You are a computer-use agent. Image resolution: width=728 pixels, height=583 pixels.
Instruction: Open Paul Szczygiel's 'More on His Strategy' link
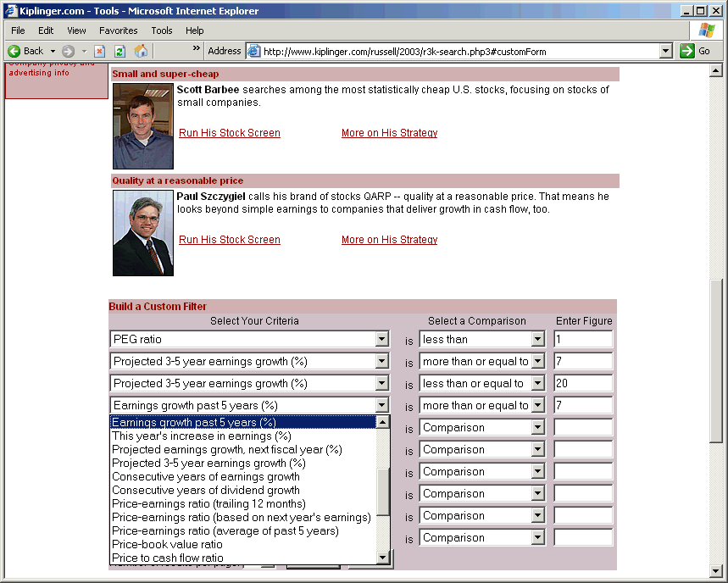coord(389,240)
